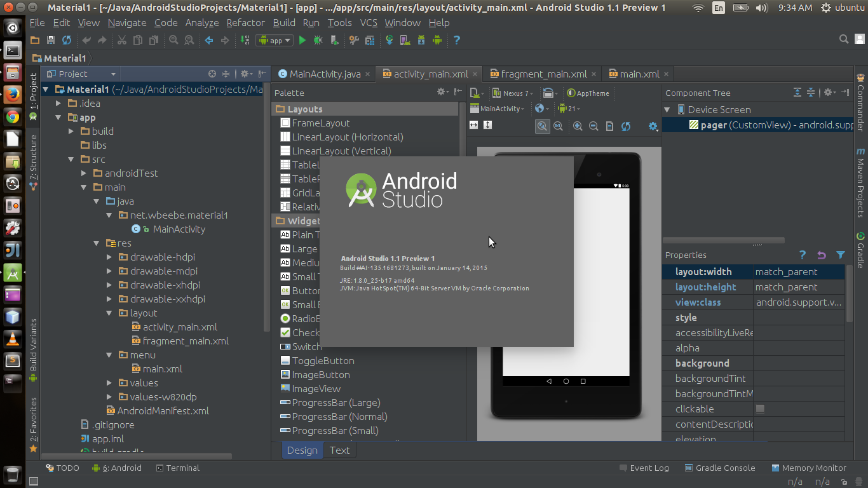Collapse all in the Component Tree header

(x=811, y=93)
